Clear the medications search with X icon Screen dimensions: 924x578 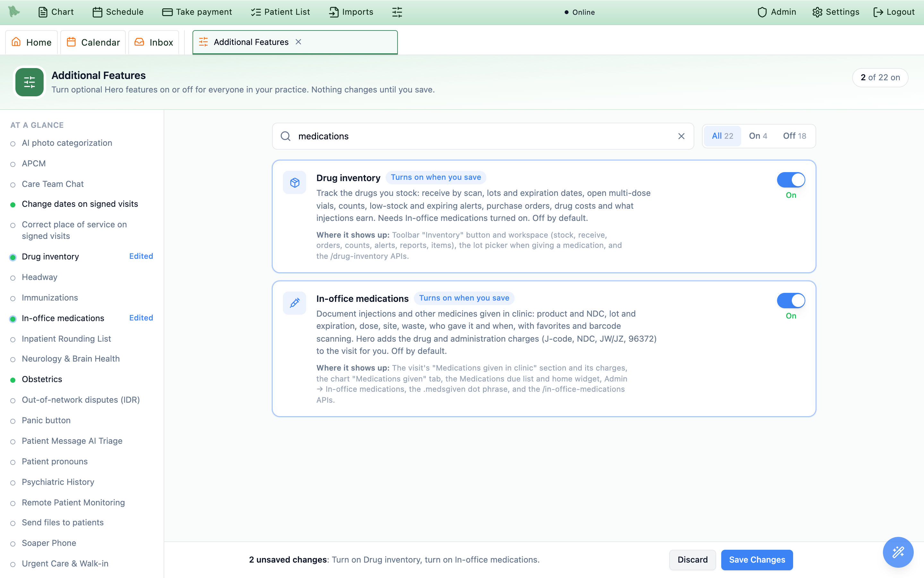pyautogui.click(x=681, y=136)
